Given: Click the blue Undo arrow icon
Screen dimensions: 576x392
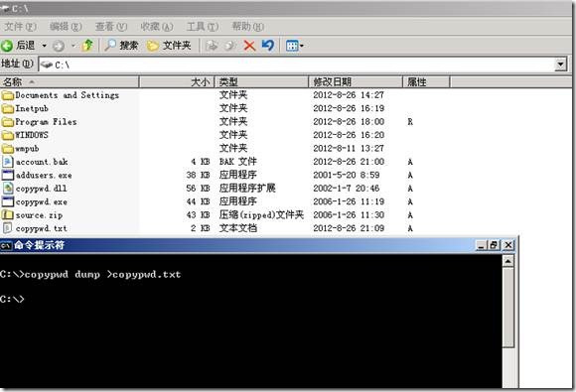Looking at the screenshot, I should point(268,46).
